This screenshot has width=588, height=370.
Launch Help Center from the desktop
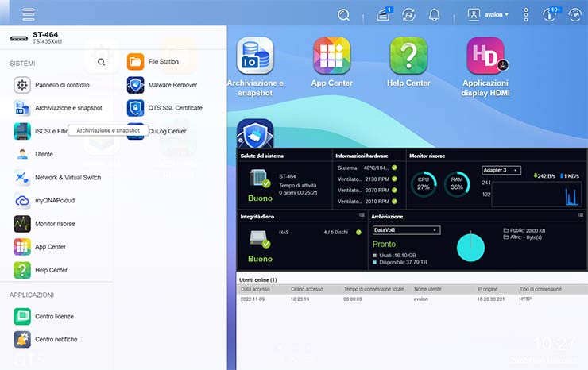tap(408, 64)
